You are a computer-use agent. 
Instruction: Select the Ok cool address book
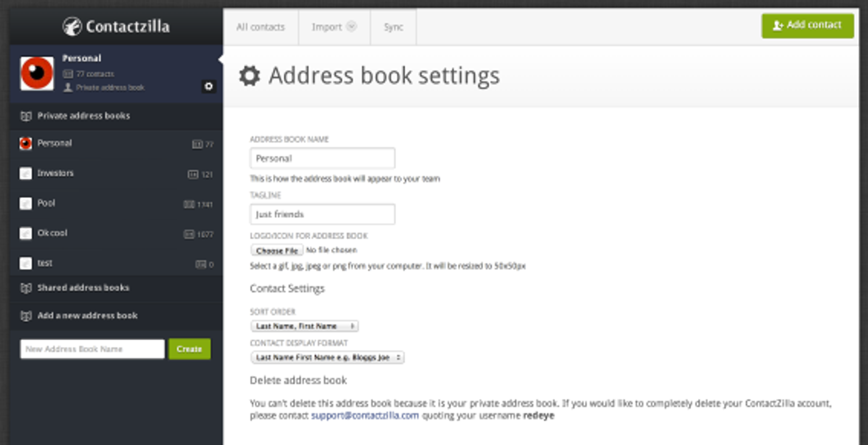[x=116, y=233]
